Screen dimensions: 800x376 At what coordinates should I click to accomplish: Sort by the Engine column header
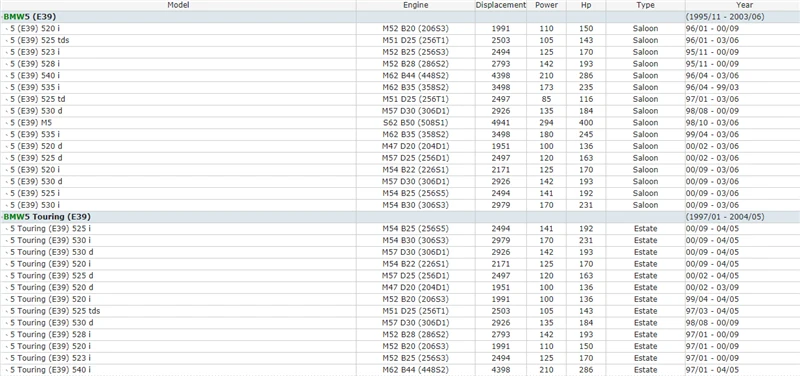416,5
